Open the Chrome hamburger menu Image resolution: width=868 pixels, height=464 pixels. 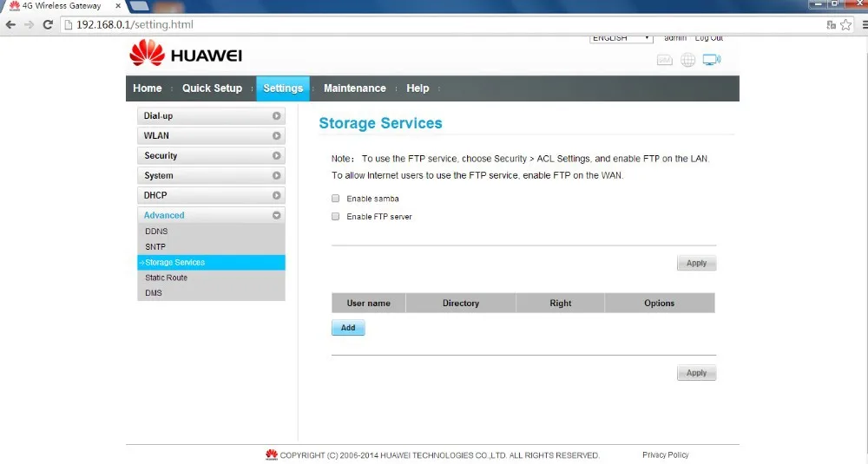pyautogui.click(x=863, y=24)
